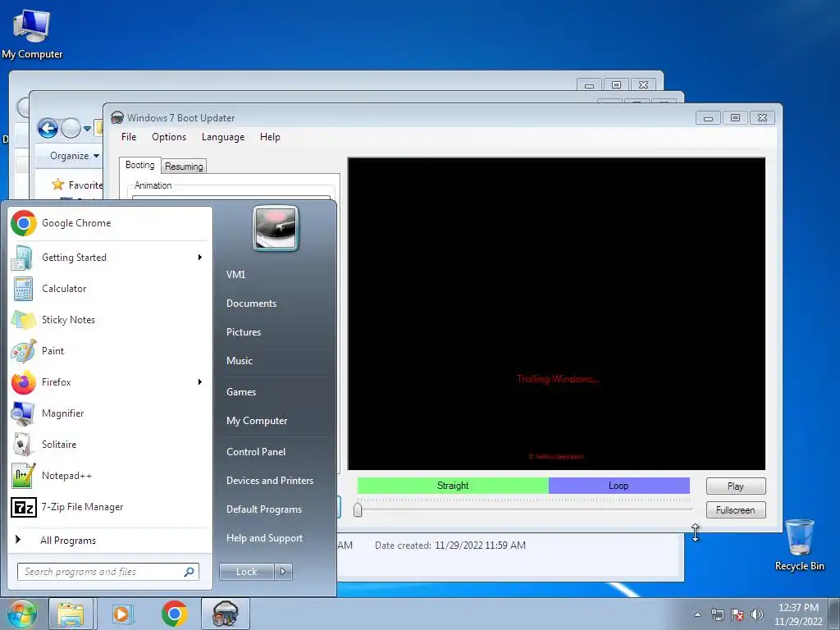Open the Options menu
840x630 pixels.
pos(169,137)
